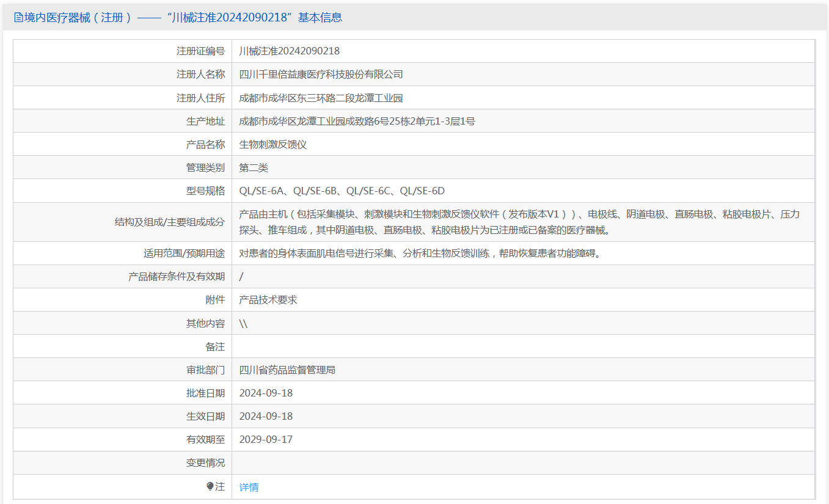Select the 生效日期 value 2024-09-18
The height and width of the screenshot is (504, 829).
pyautogui.click(x=266, y=416)
